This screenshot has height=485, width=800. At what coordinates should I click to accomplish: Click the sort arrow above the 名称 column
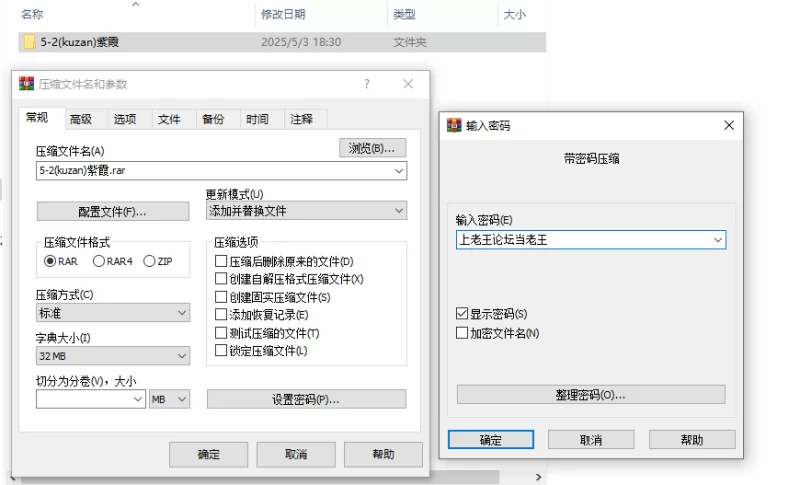point(136,4)
